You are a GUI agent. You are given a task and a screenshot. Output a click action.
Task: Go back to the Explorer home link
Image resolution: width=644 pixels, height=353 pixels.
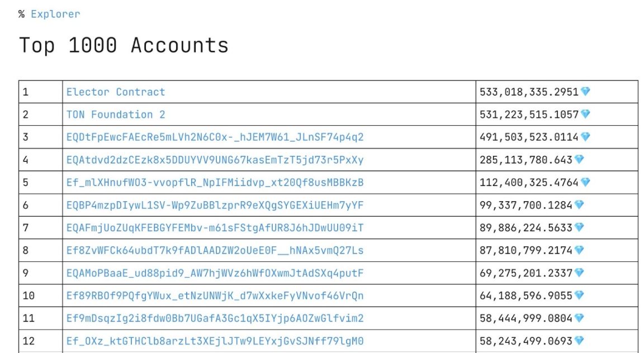[55, 14]
